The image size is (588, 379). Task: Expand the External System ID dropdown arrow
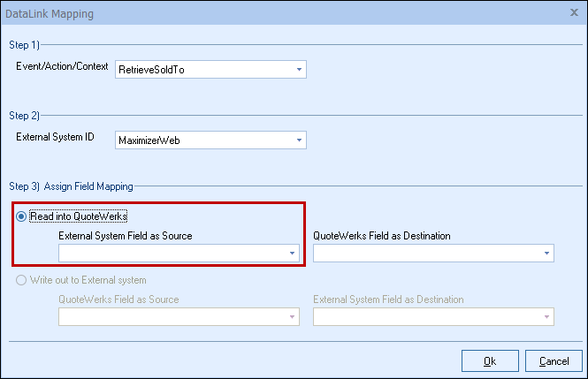(x=299, y=140)
